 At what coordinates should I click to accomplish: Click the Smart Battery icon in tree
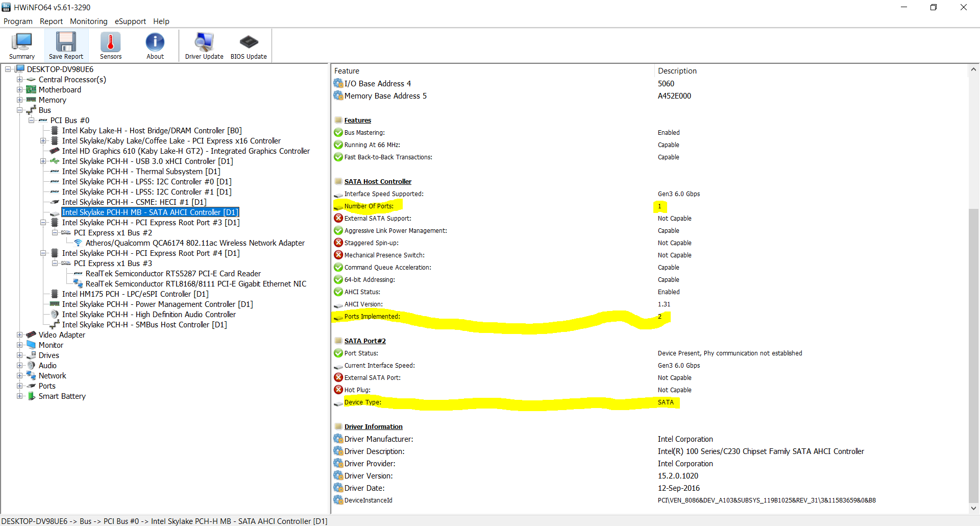[x=31, y=396]
